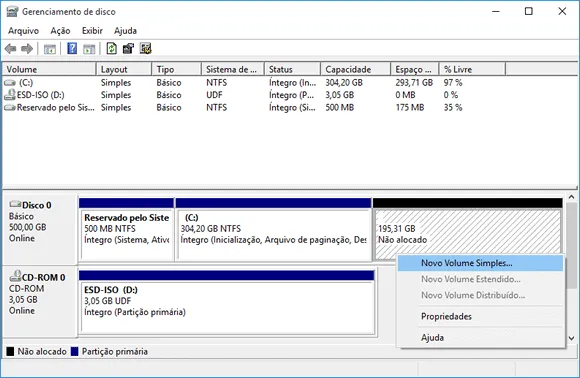Viewport: 580px width, 378px height.
Task: Choose Novo Volume Simples... from context menu
Action: coord(480,263)
